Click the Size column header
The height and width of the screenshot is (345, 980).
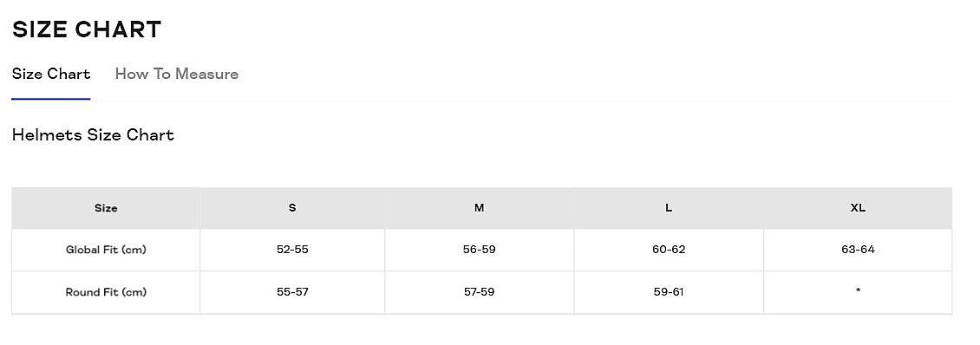106,208
